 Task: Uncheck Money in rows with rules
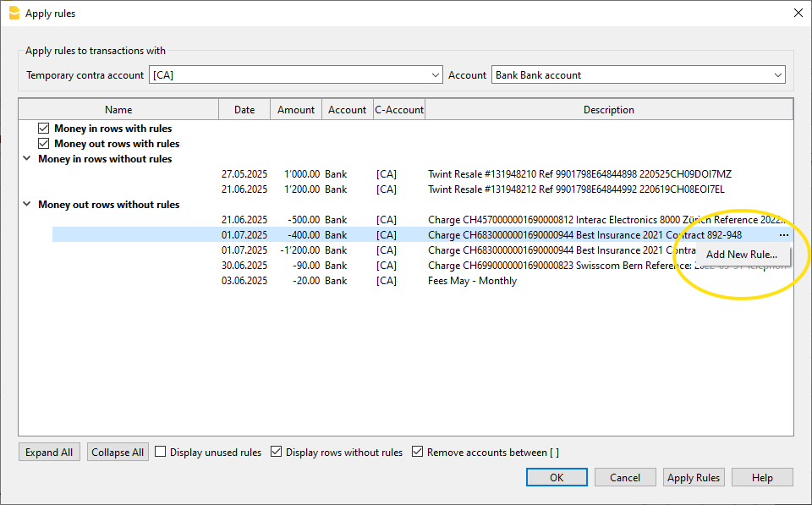[44, 129]
